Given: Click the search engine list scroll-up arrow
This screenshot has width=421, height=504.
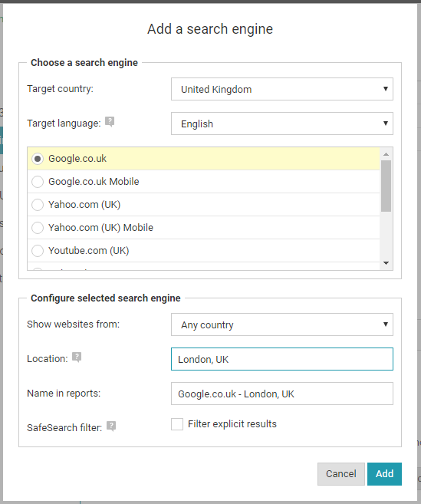Looking at the screenshot, I should [x=386, y=154].
